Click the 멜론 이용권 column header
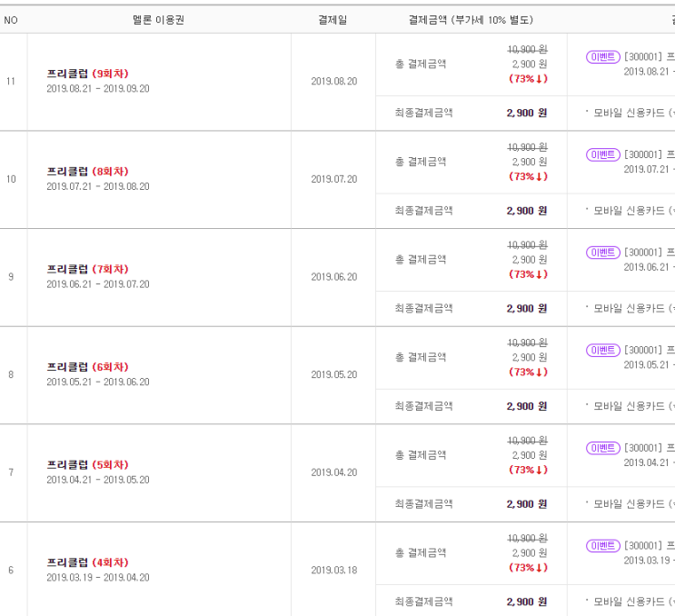This screenshot has height=616, width=675. tap(158, 20)
